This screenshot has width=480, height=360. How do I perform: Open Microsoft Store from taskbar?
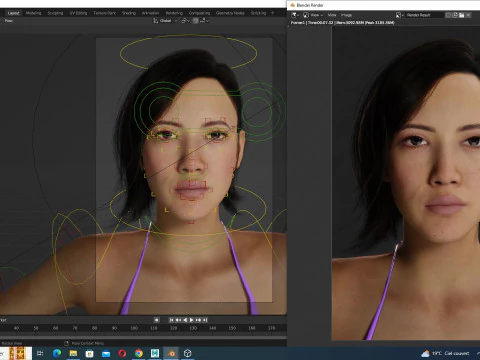click(89, 353)
